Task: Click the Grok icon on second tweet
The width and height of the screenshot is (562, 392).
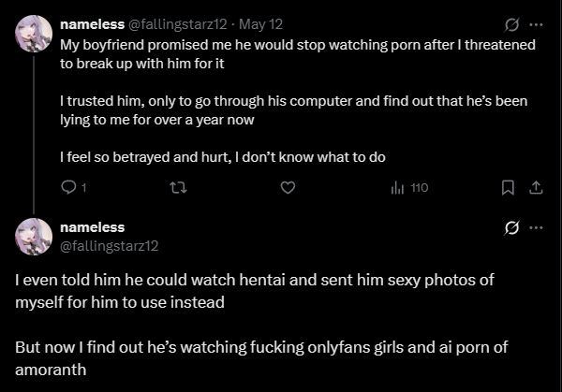Action: pyautogui.click(x=512, y=227)
